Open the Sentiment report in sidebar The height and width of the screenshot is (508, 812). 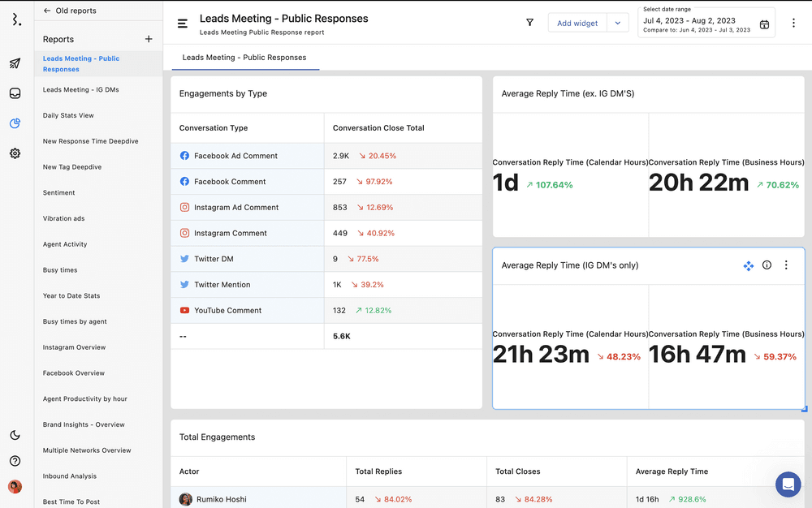pos(59,193)
